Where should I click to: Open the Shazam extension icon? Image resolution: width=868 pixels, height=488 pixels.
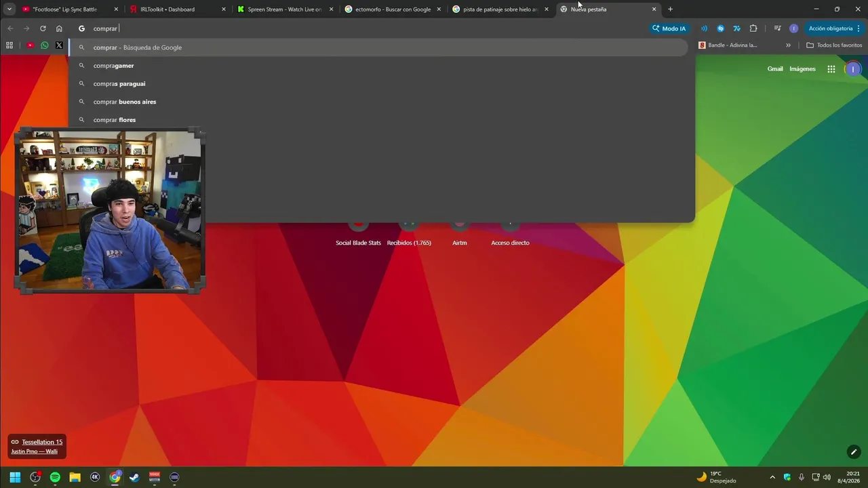pos(720,28)
